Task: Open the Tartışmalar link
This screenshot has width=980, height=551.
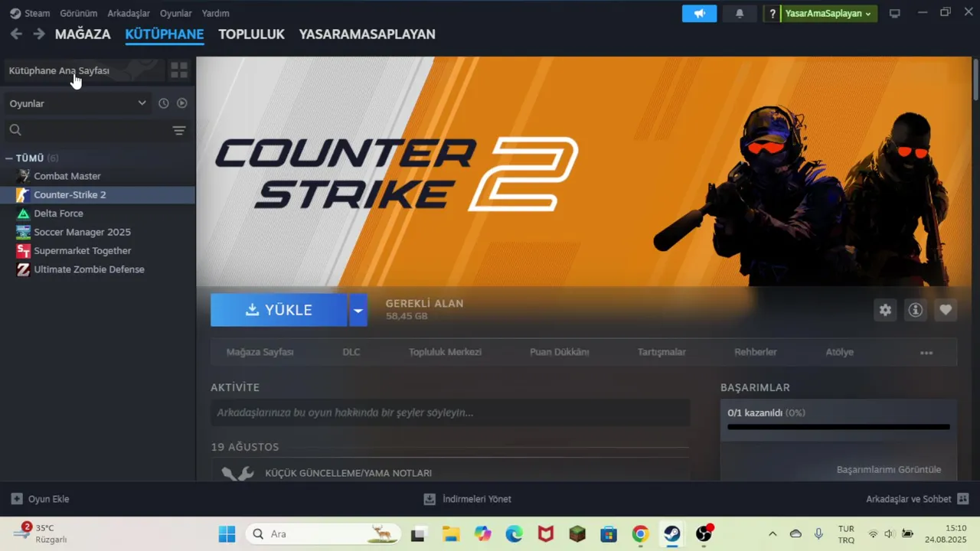Action: (x=661, y=352)
